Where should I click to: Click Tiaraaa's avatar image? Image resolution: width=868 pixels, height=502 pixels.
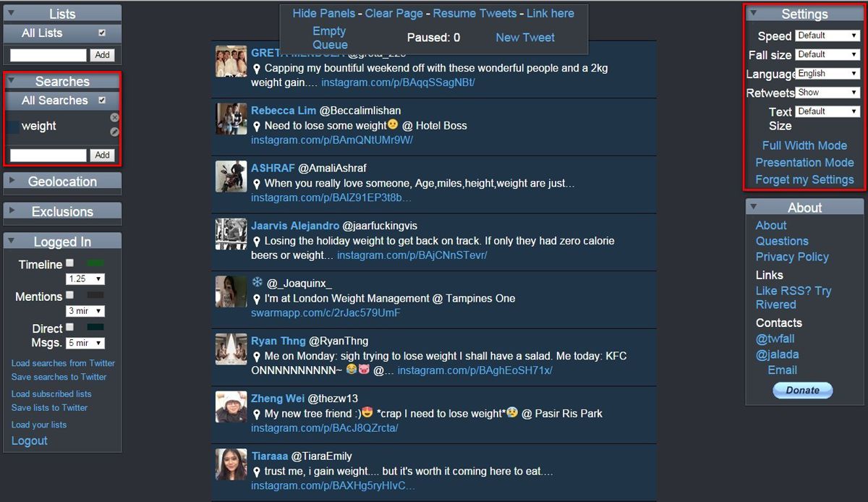(231, 464)
